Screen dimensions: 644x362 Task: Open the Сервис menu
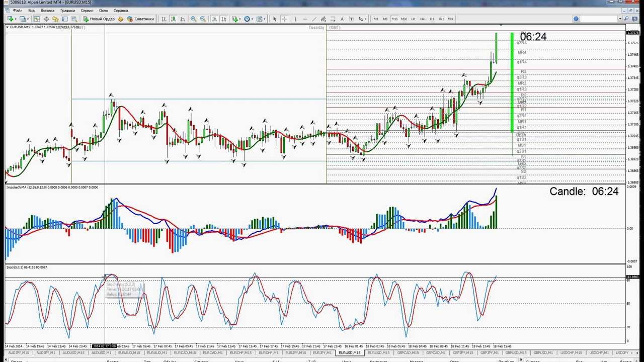click(87, 10)
